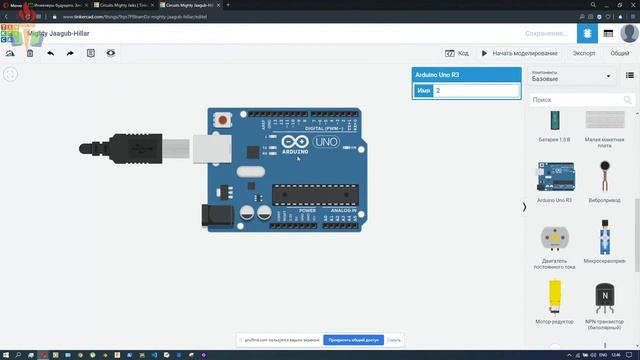Click the tinkercad.com address bar
This screenshot has width=640, height=360.
(x=135, y=17)
